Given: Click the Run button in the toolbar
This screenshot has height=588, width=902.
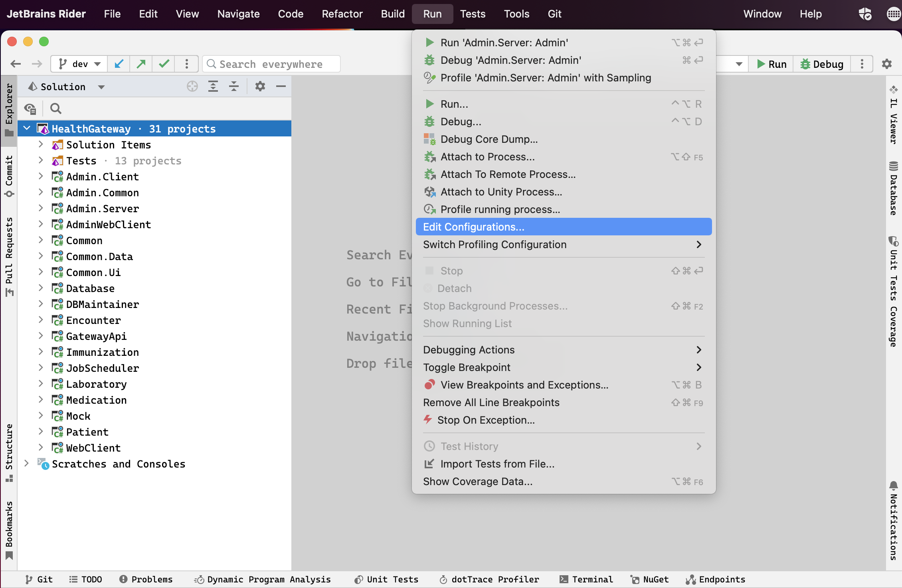Looking at the screenshot, I should click(771, 64).
